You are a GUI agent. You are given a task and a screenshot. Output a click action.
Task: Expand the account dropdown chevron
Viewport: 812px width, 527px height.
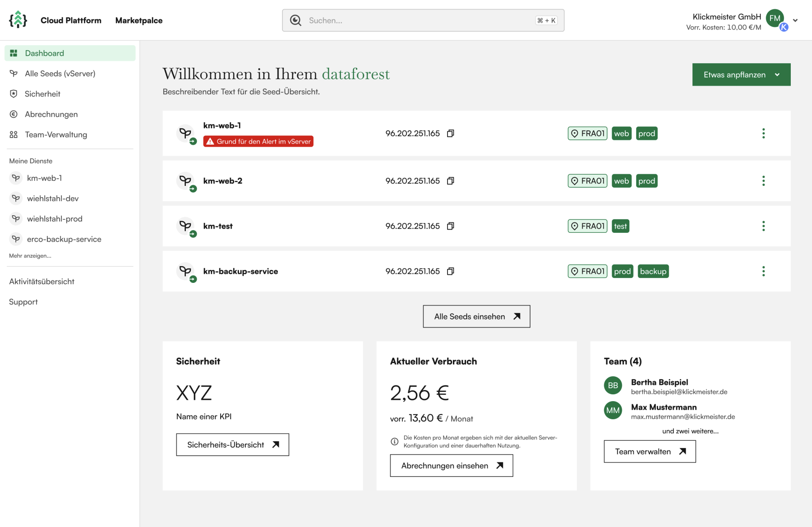pos(795,20)
